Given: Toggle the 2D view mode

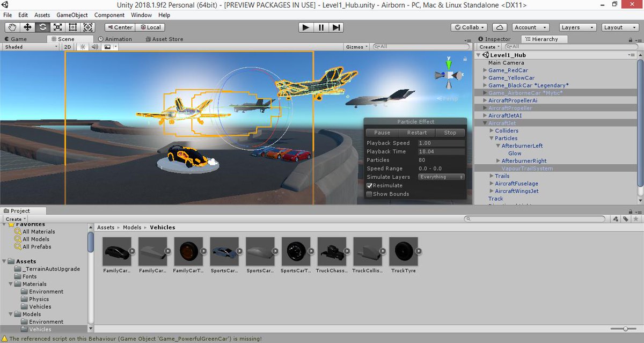Looking at the screenshot, I should pyautogui.click(x=68, y=47).
